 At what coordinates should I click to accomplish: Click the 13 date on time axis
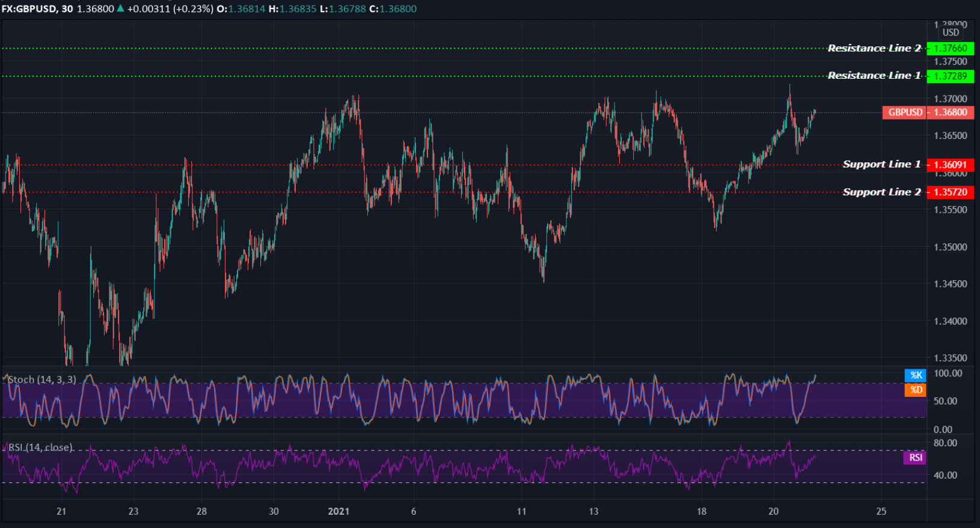[x=593, y=511]
